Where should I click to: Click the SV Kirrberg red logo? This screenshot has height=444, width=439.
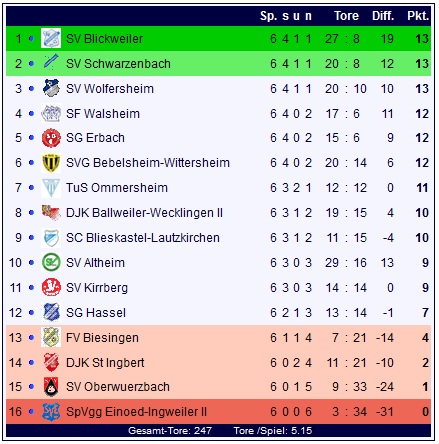tap(51, 287)
